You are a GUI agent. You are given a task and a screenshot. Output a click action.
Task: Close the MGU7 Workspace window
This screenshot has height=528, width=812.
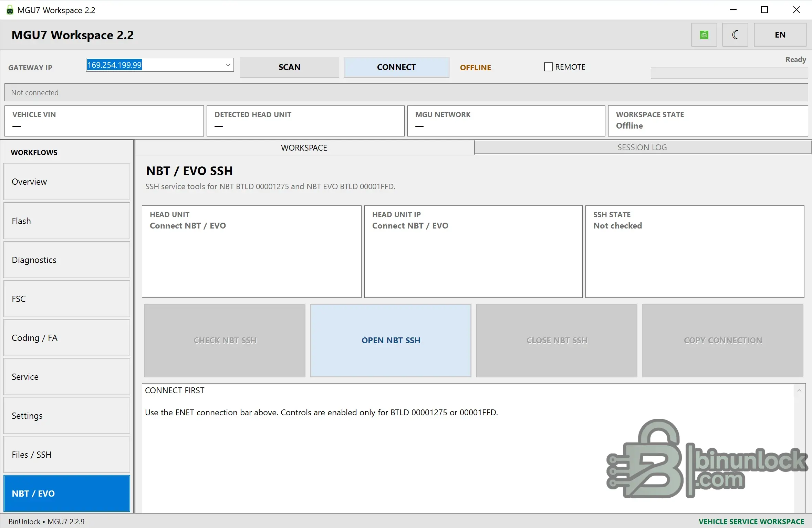pyautogui.click(x=796, y=10)
